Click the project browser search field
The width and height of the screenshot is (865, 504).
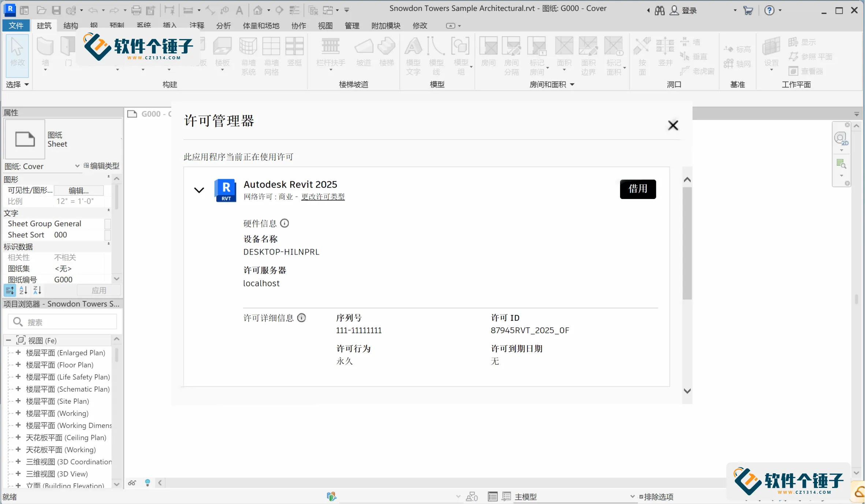click(x=62, y=322)
